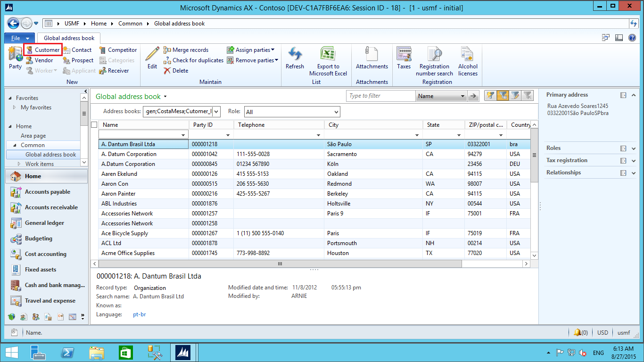
Task: Open the Global address book title dropdown
Action: pyautogui.click(x=165, y=97)
